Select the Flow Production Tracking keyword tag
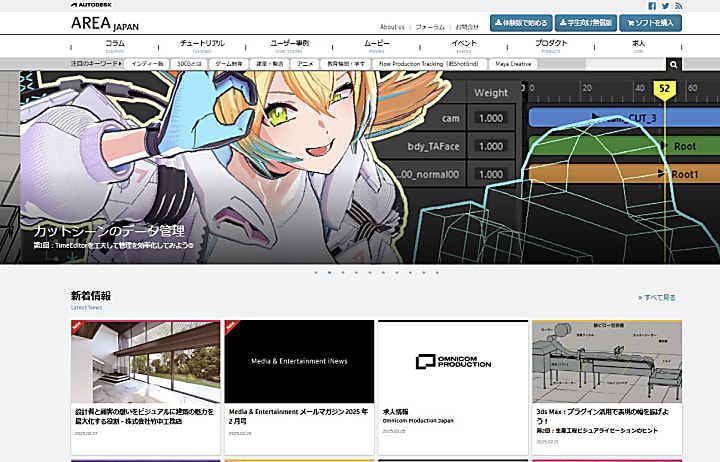Screen dimensions: 720x462 tap(429, 64)
